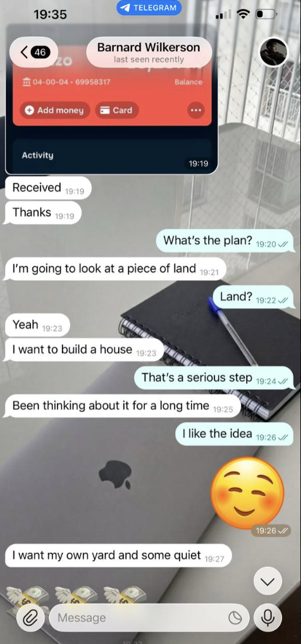Open chat info from Barnard Wilkerson header
This screenshot has height=644, width=301.
click(x=149, y=52)
